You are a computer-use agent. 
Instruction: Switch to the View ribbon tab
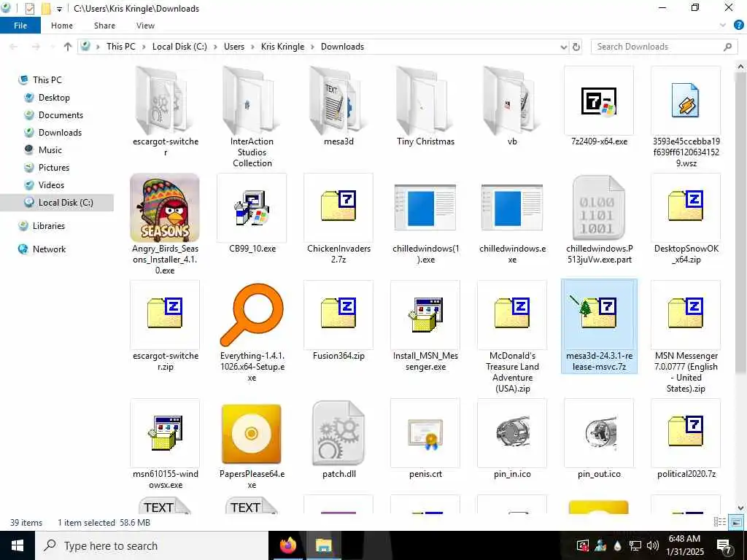point(145,26)
